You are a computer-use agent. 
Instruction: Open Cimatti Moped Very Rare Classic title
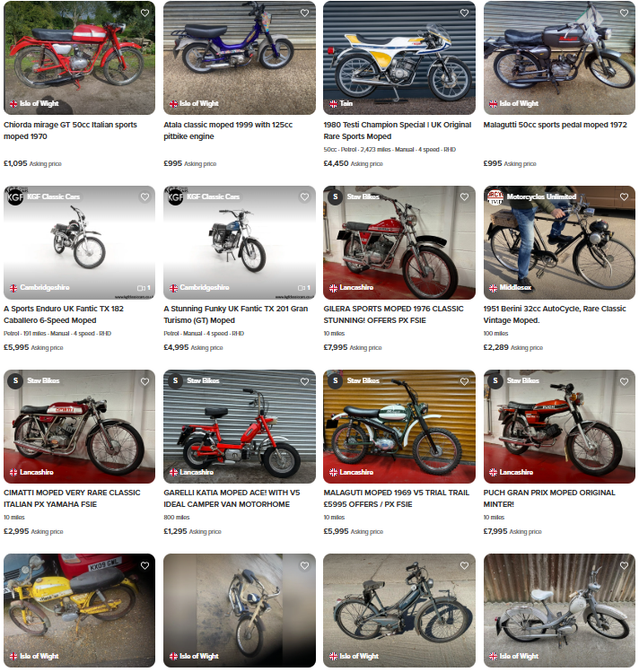click(72, 499)
